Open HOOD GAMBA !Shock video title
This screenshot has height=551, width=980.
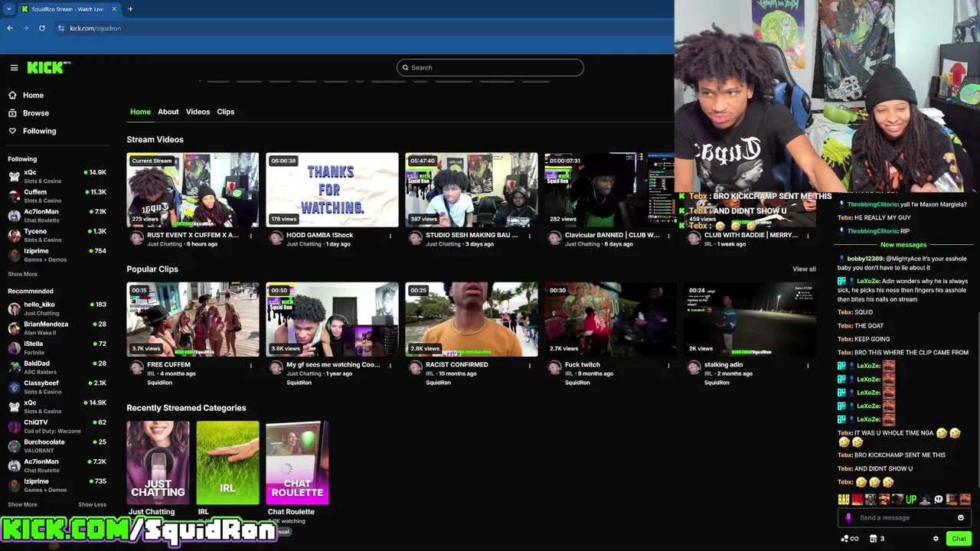point(319,235)
